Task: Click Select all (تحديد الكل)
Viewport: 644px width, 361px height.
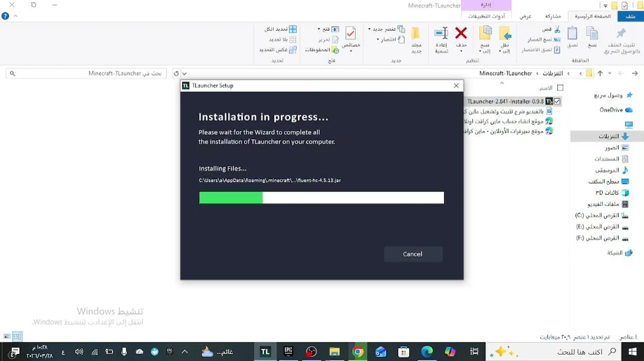Action: pyautogui.click(x=280, y=29)
